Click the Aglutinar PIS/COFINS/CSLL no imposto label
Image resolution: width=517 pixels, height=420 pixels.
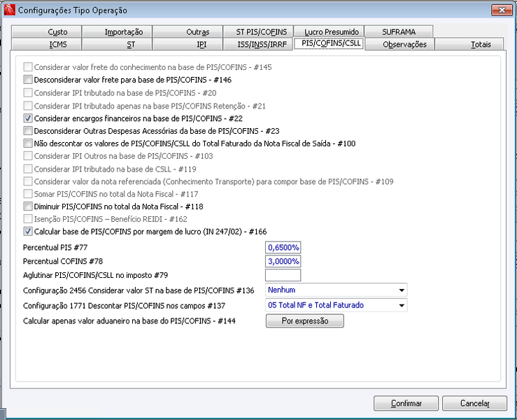pyautogui.click(x=95, y=275)
